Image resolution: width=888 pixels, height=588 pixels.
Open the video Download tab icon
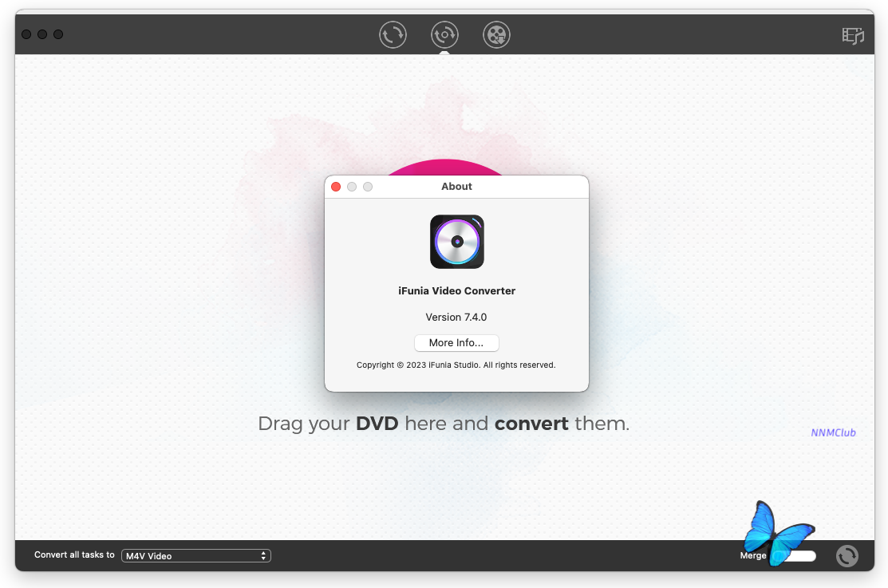pyautogui.click(x=497, y=34)
